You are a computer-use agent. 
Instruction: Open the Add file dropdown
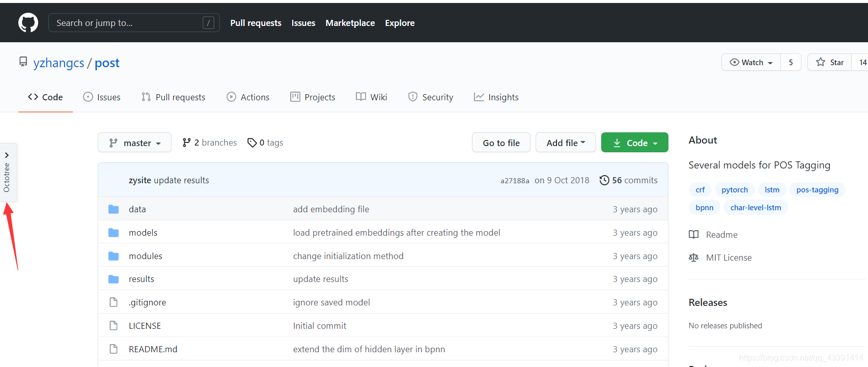(566, 143)
